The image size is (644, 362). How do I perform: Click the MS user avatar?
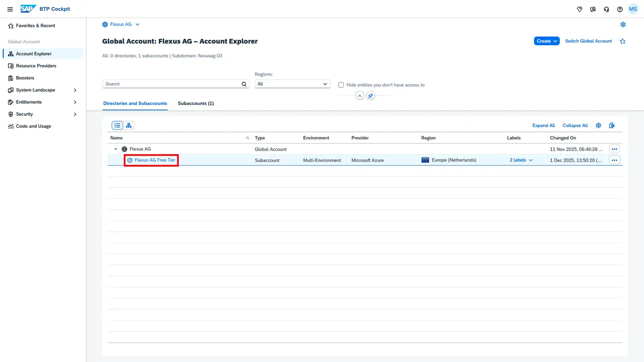click(633, 9)
